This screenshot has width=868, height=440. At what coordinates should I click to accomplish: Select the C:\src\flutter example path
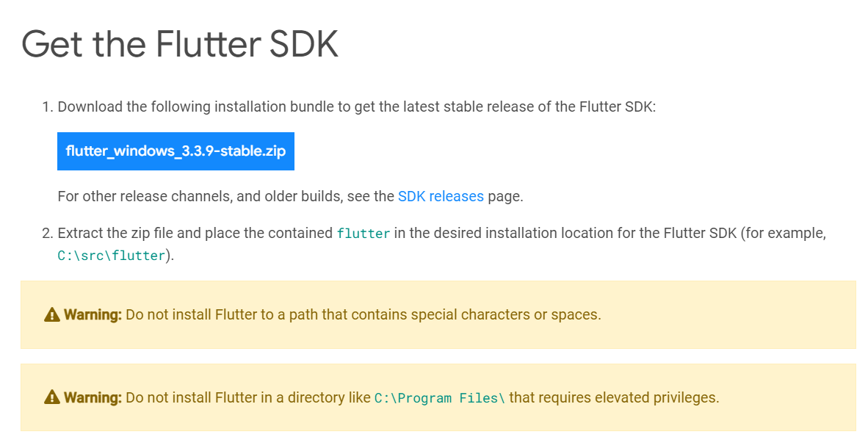pos(112,256)
